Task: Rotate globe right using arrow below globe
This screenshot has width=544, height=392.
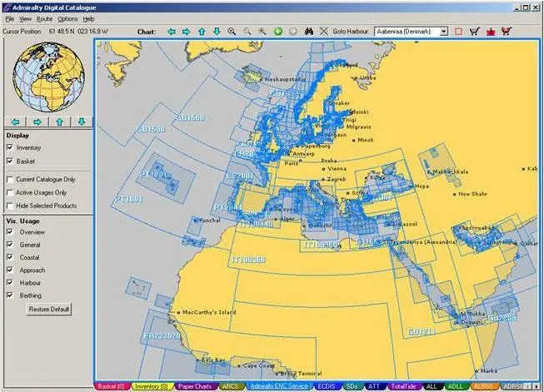Action: (37, 122)
